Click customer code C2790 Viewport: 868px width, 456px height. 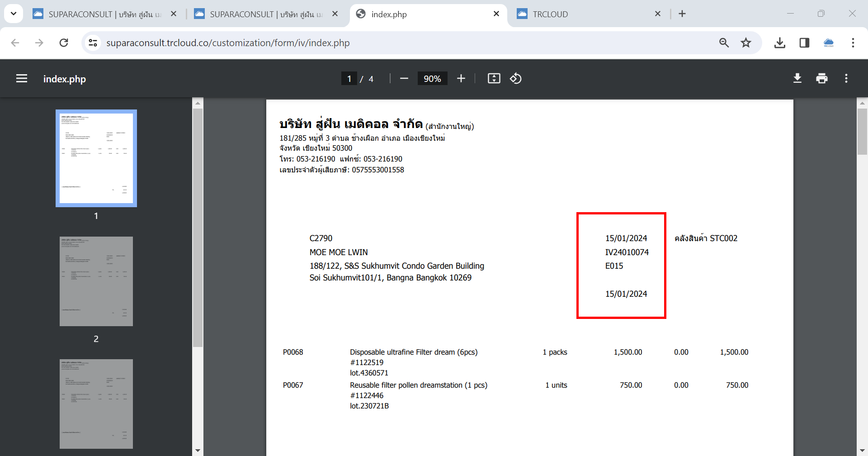(x=321, y=238)
